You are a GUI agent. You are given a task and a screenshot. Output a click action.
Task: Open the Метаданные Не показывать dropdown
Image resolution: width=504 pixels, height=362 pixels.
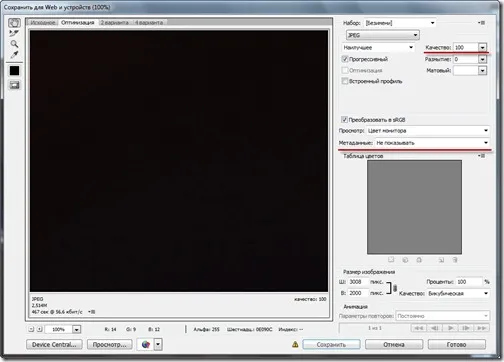(432, 143)
